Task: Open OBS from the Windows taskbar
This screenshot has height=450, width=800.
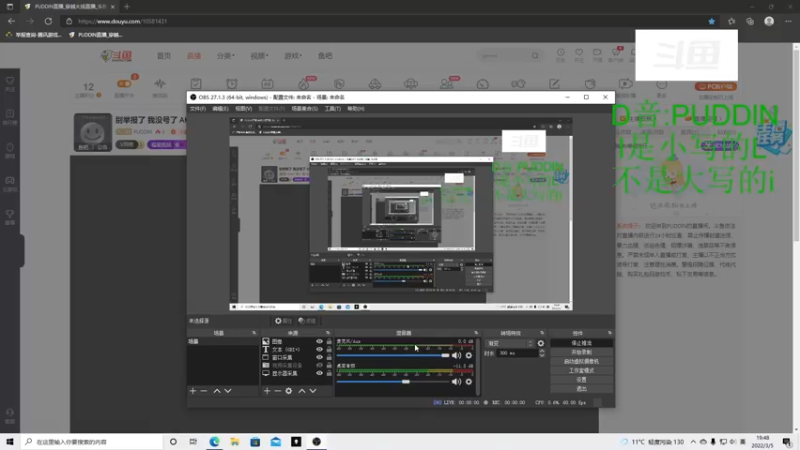Action: coord(316,442)
